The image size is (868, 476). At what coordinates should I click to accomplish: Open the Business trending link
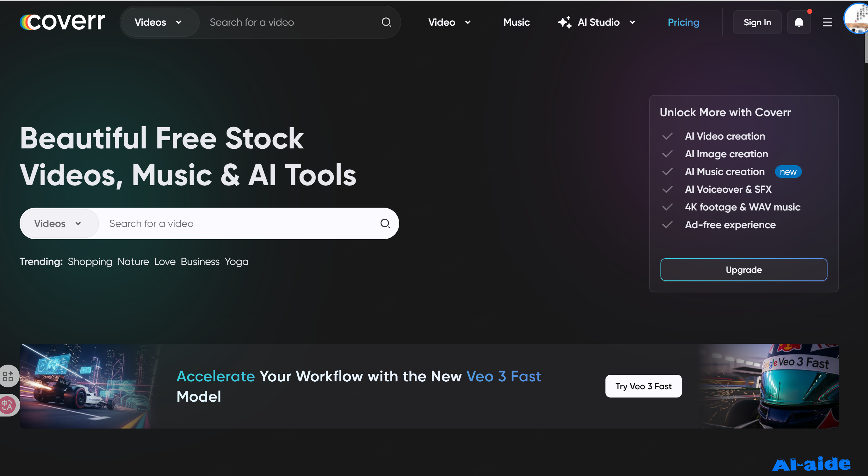coord(200,262)
